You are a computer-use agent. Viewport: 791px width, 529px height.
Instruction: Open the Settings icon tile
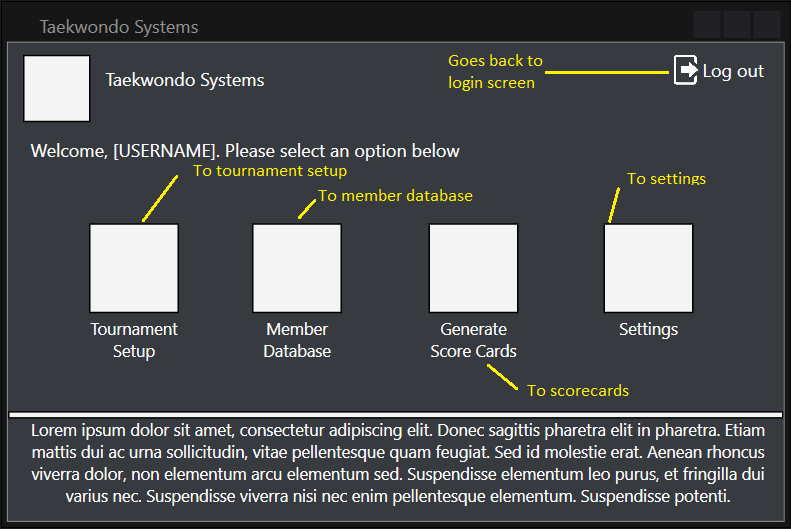pos(648,268)
